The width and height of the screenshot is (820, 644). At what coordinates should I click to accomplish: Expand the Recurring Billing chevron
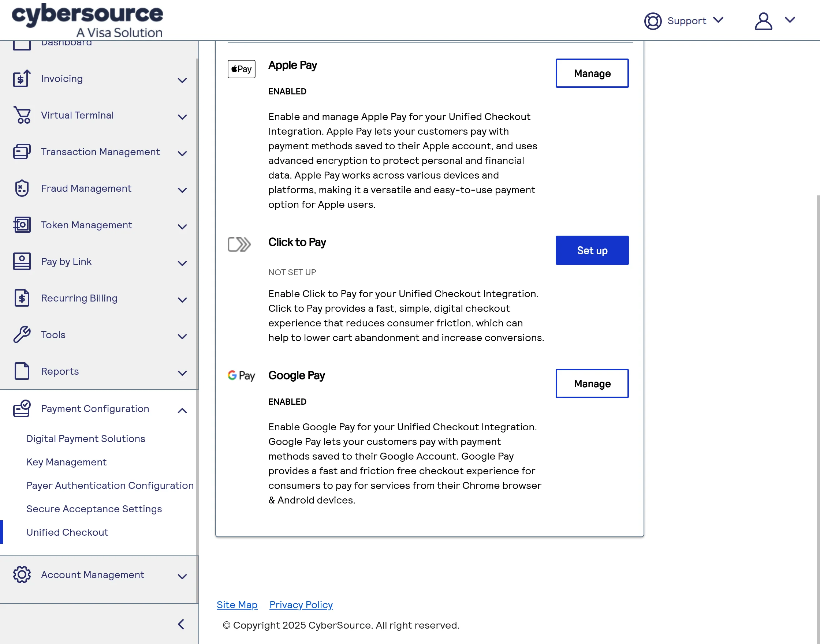coord(182,300)
